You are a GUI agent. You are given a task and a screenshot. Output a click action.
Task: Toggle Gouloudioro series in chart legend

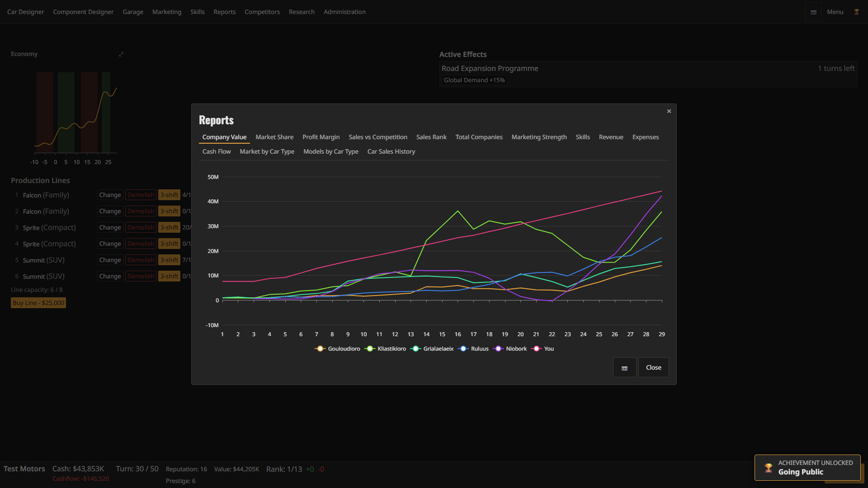[338, 349]
